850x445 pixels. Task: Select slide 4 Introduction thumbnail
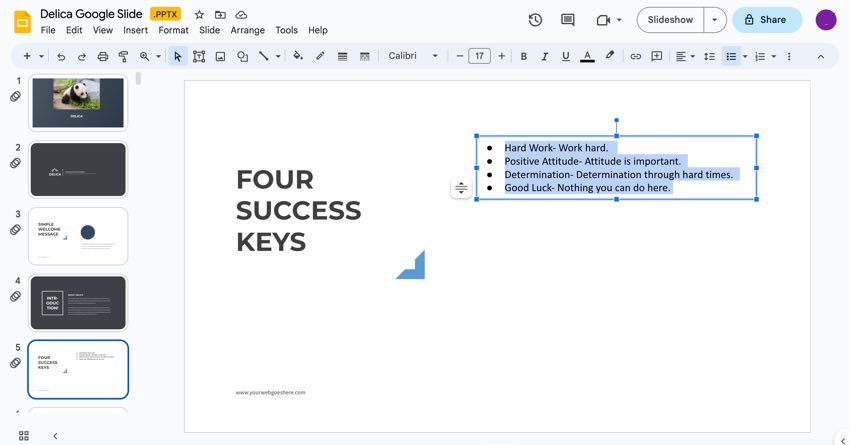[78, 302]
